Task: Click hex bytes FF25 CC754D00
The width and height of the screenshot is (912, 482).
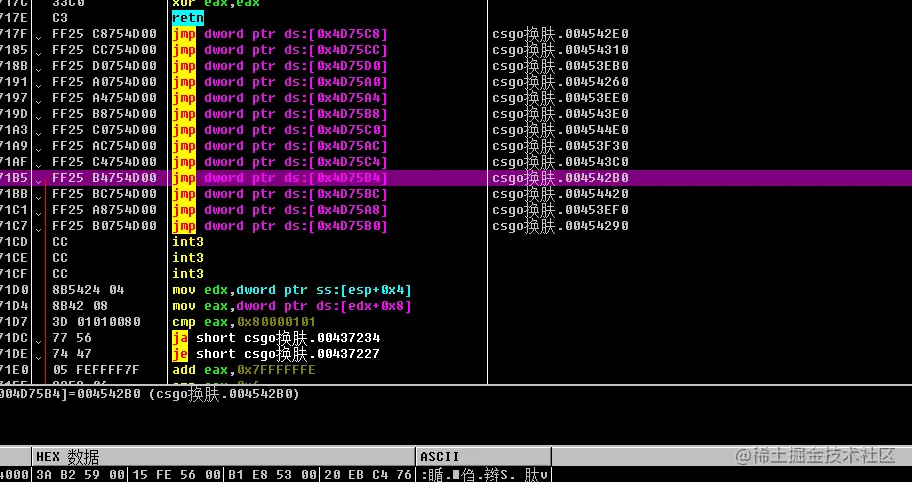Action: pos(104,50)
